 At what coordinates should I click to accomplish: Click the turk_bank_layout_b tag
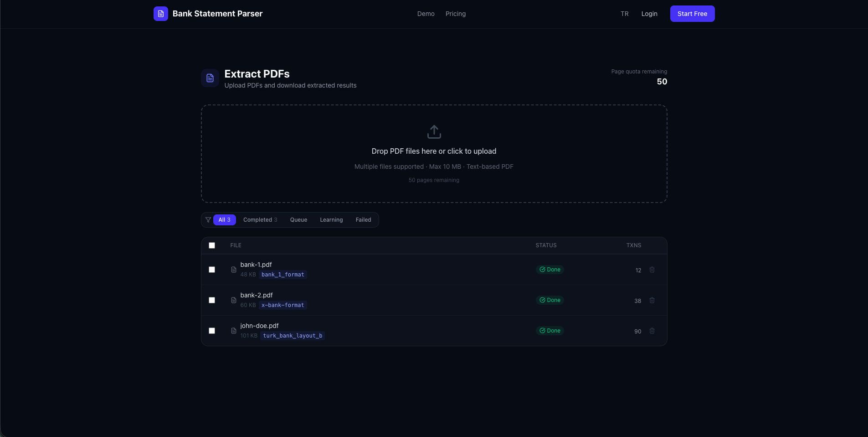[x=293, y=336]
